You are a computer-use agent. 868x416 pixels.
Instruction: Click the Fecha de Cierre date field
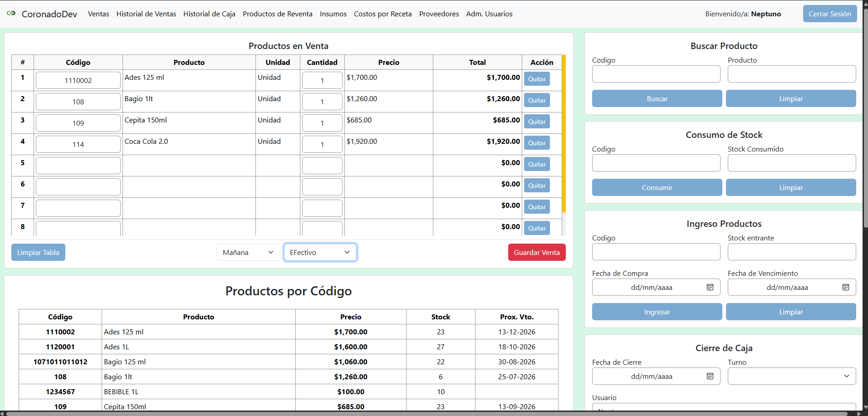[x=656, y=376]
